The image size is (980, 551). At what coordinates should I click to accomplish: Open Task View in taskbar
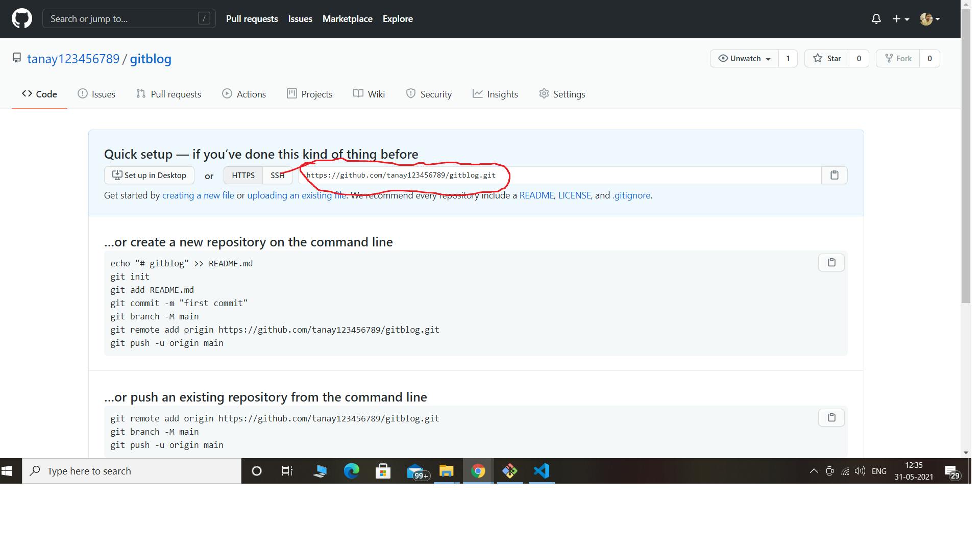(287, 471)
